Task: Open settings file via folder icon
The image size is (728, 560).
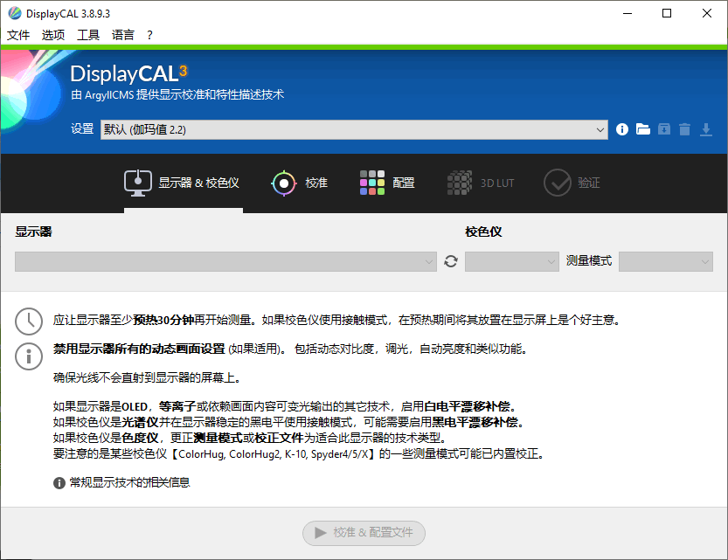Action: click(643, 129)
